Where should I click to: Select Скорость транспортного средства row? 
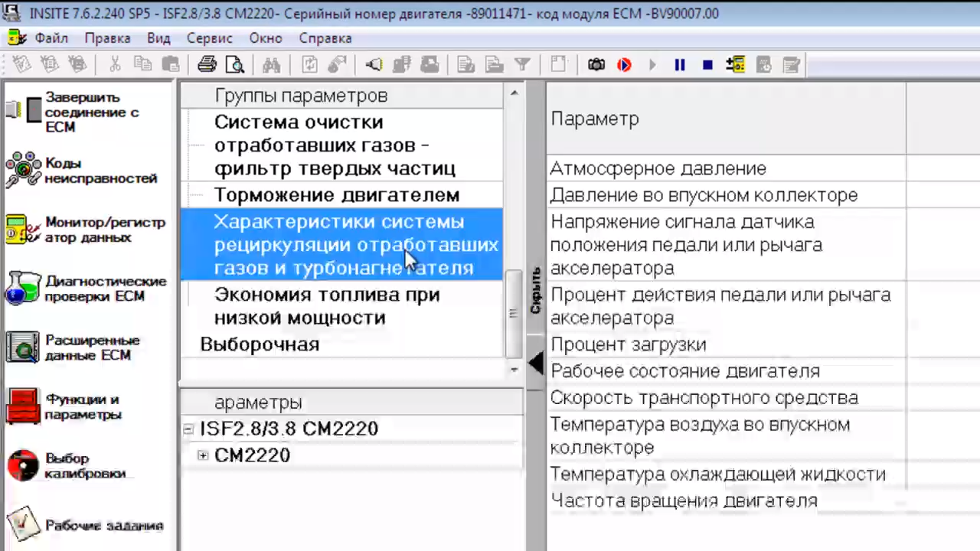(x=726, y=398)
